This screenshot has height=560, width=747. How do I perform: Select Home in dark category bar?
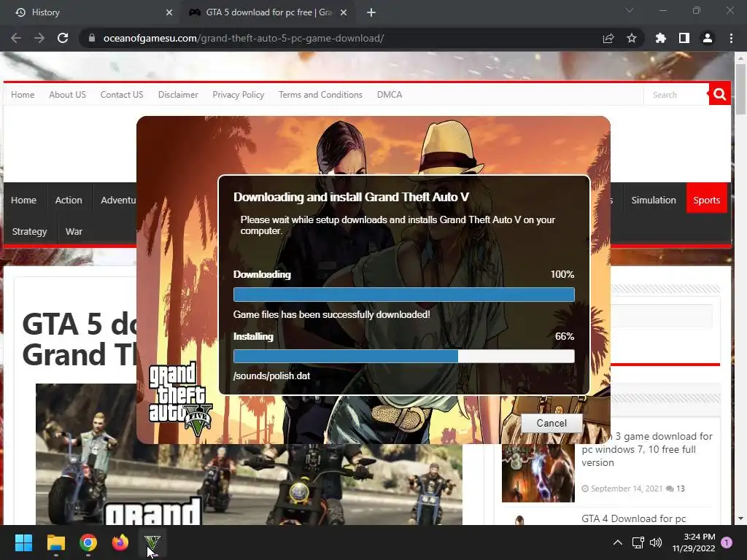[x=24, y=200]
